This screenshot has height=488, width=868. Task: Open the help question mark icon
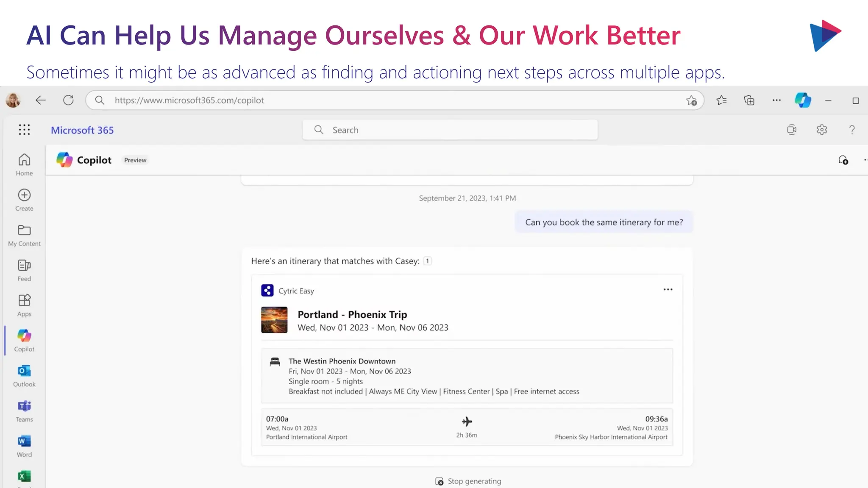(852, 130)
